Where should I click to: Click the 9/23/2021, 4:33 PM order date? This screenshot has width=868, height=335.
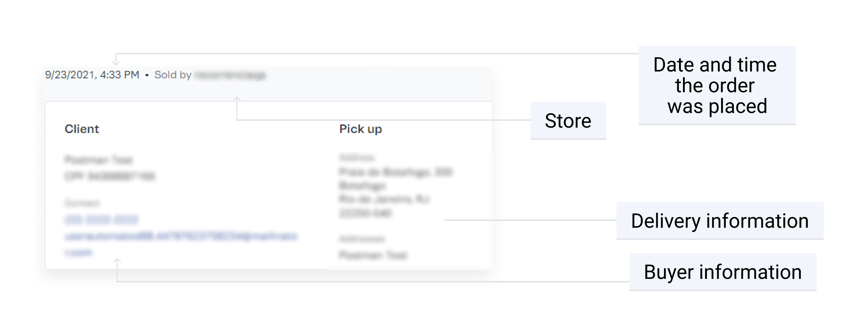tap(92, 75)
